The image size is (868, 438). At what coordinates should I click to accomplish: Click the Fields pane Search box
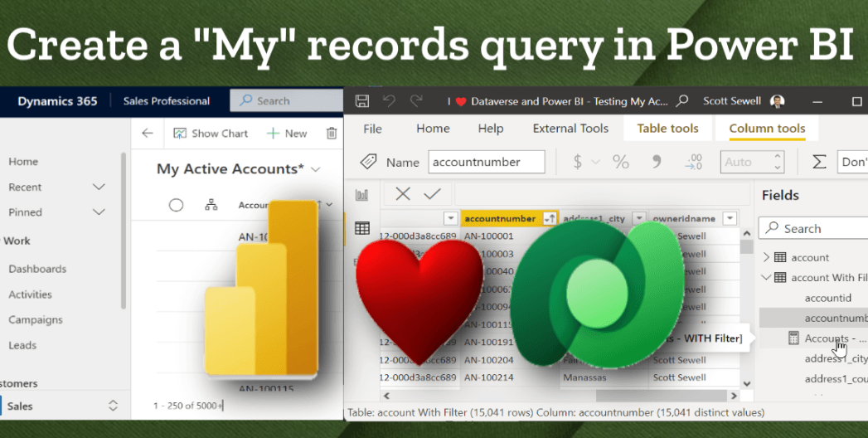point(813,229)
